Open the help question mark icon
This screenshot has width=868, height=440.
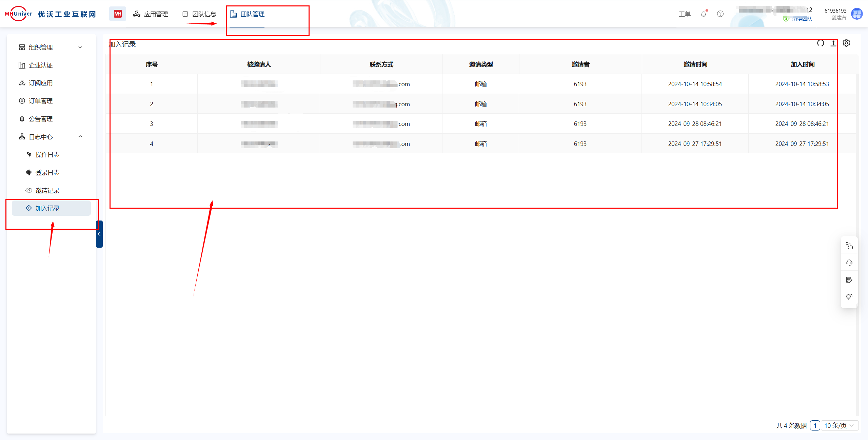click(x=720, y=14)
